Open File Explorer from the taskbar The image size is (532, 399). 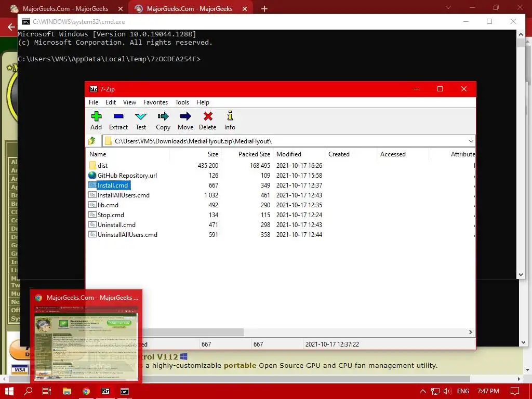coord(67,391)
